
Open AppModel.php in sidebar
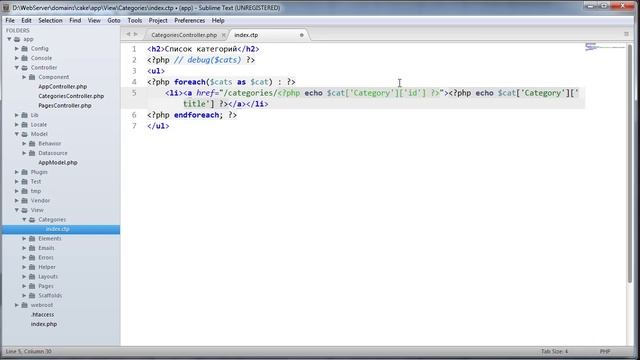58,162
